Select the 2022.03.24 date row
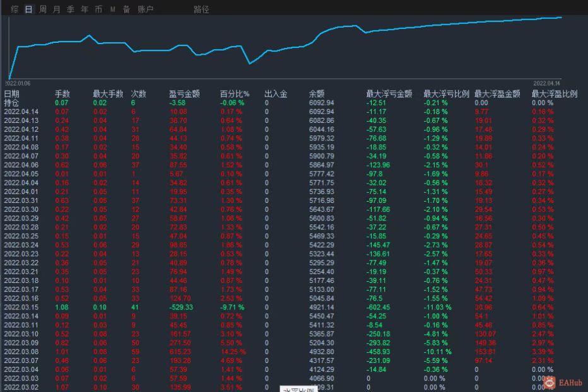 tap(21, 245)
